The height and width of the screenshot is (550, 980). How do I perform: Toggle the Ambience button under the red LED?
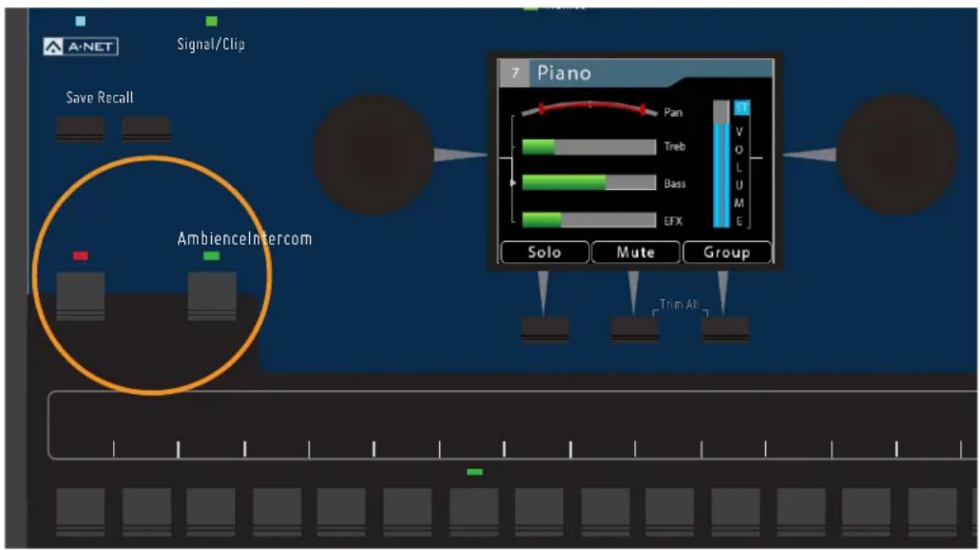click(81, 296)
